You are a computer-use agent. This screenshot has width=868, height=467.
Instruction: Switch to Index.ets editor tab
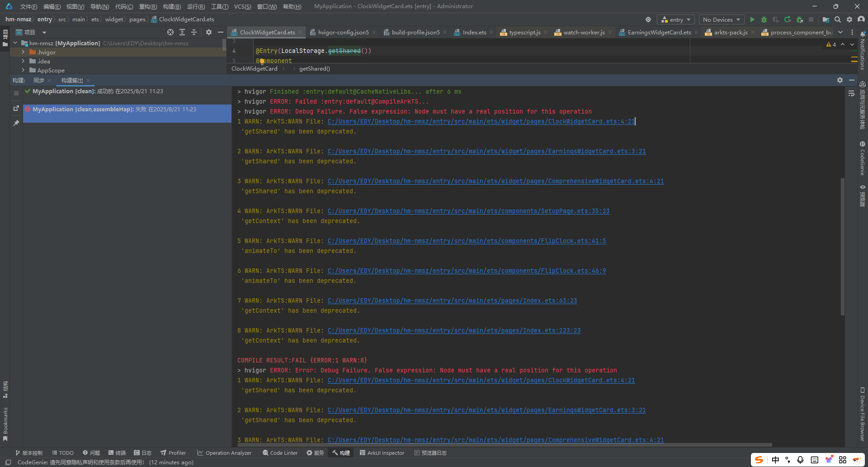pyautogui.click(x=474, y=32)
